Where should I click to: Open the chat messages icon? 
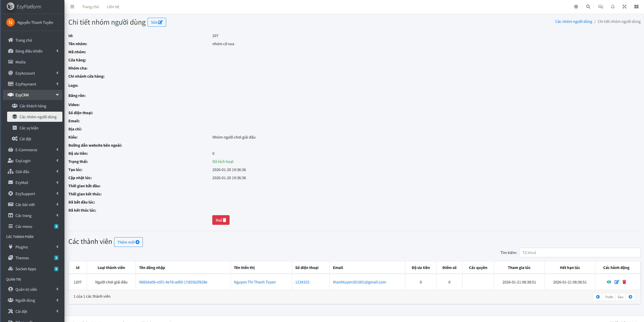pos(600,7)
